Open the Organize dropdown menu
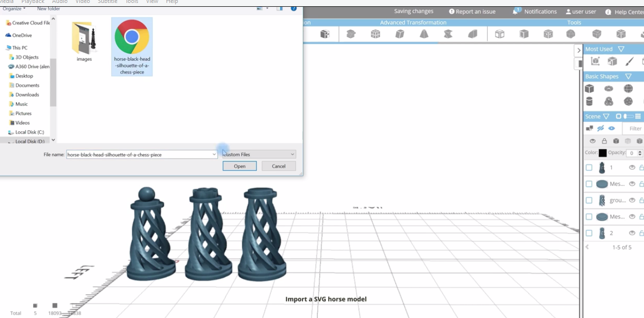 14,9
